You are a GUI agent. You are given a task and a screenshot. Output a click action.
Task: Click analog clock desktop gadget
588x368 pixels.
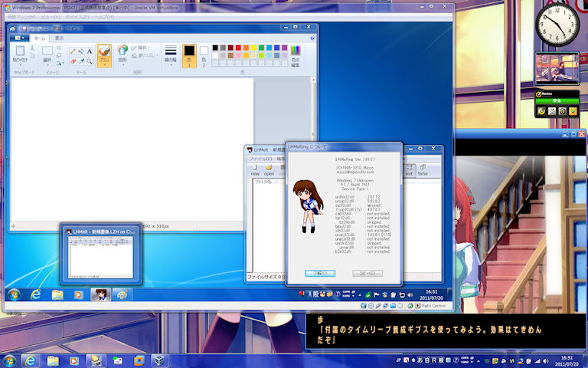557,25
